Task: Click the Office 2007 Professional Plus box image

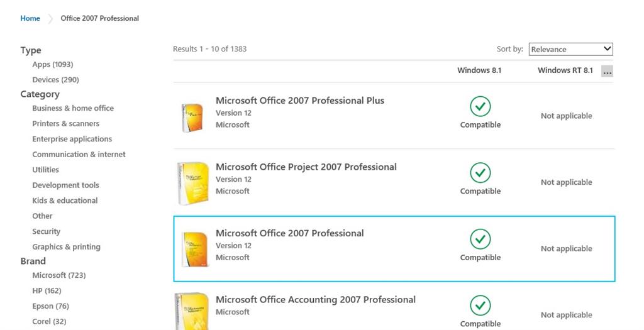Action: (192, 118)
